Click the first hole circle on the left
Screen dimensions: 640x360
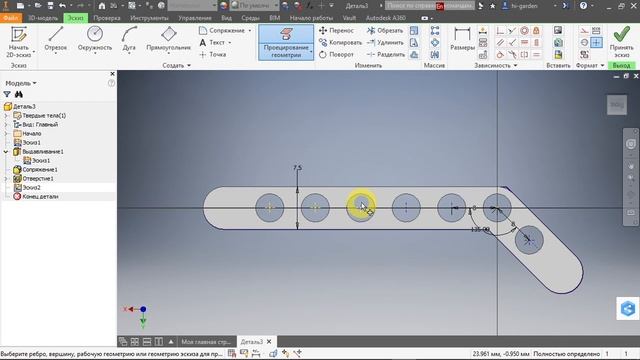click(x=270, y=208)
